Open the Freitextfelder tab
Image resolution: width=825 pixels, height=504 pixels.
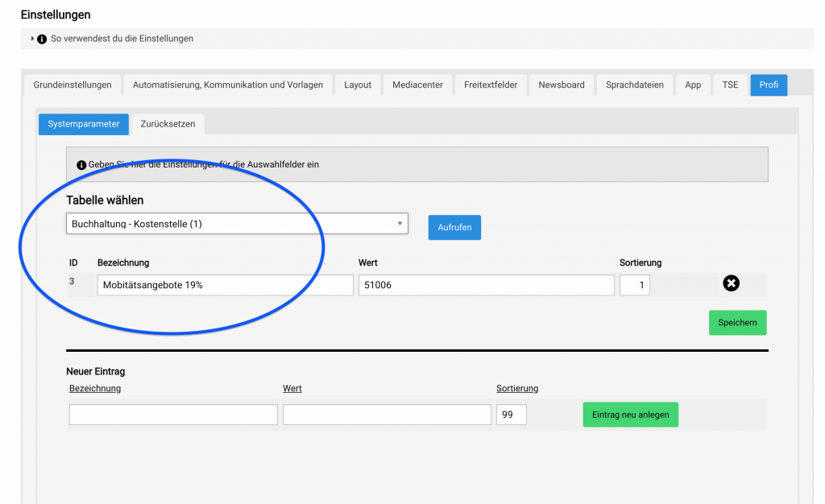tap(491, 85)
